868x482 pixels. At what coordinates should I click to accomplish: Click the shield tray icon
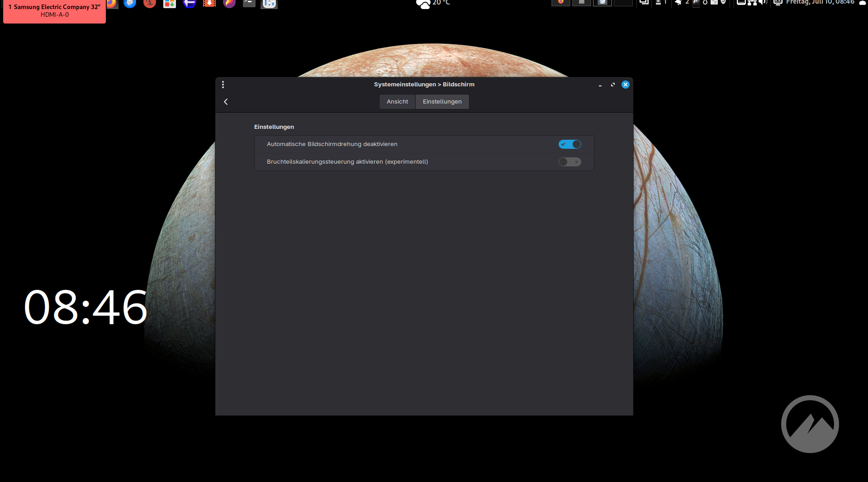(x=723, y=2)
